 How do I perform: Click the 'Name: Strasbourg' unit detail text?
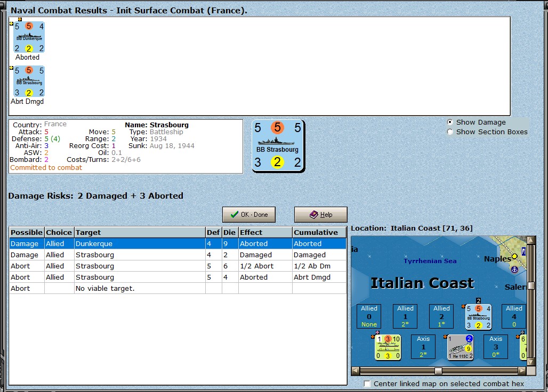[157, 125]
